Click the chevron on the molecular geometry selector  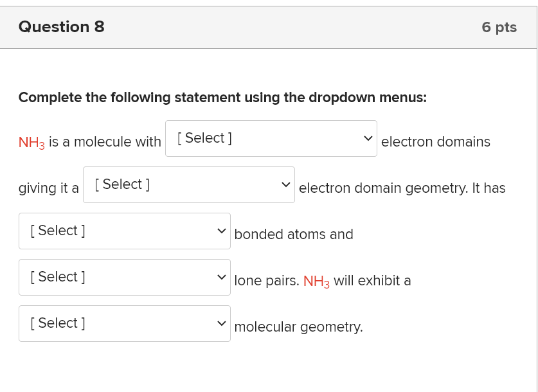[221, 323]
